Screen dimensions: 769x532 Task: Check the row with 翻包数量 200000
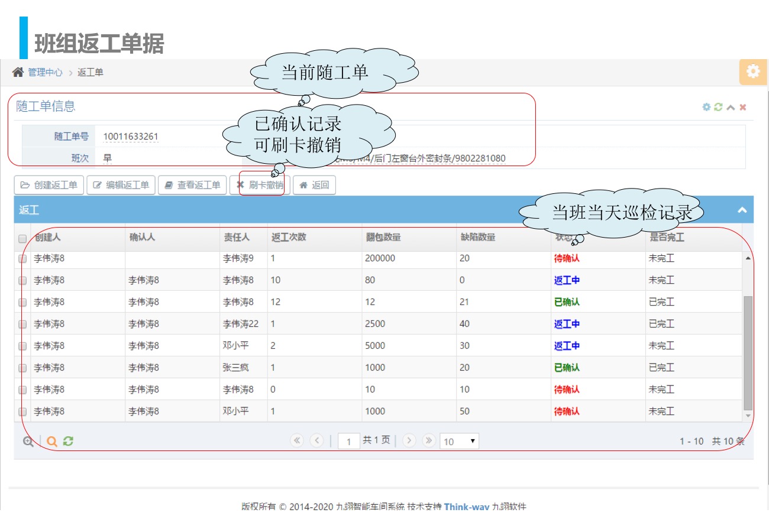[22, 259]
